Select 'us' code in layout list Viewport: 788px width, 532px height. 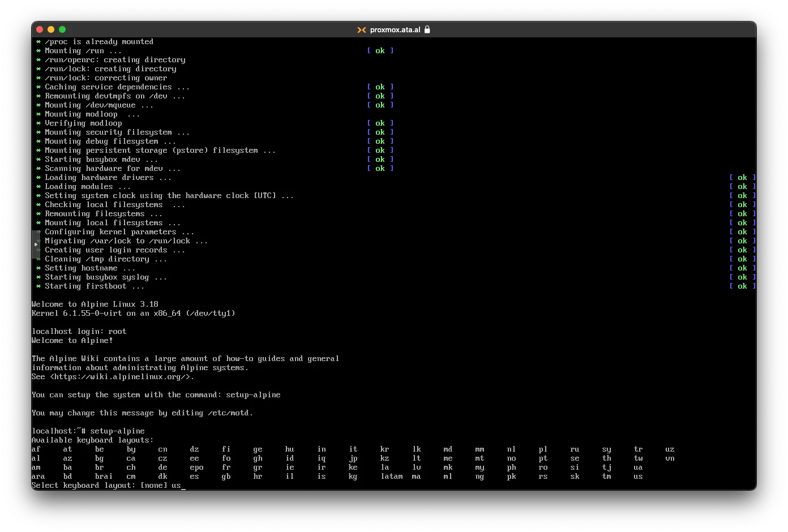[x=639, y=477]
